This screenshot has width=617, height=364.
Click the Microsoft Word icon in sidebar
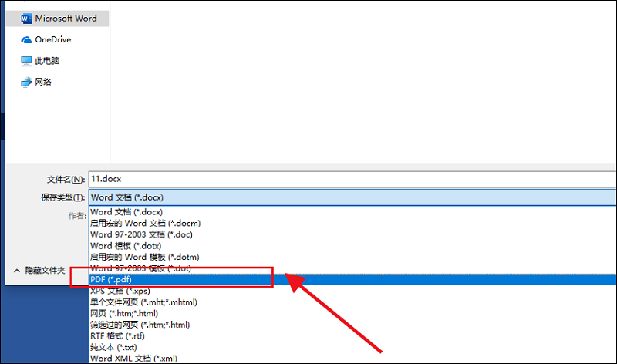(26, 19)
